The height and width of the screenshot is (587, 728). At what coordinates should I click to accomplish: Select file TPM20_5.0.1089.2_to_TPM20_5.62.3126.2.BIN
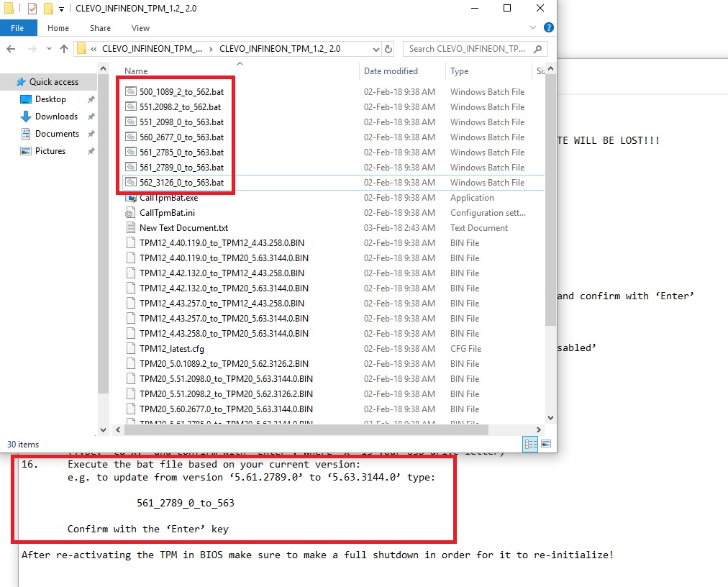[224, 363]
